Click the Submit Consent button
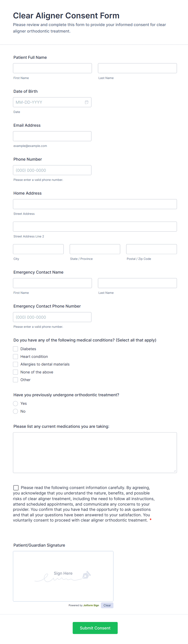Image resolution: width=188 pixels, height=644 pixels. (x=95, y=628)
